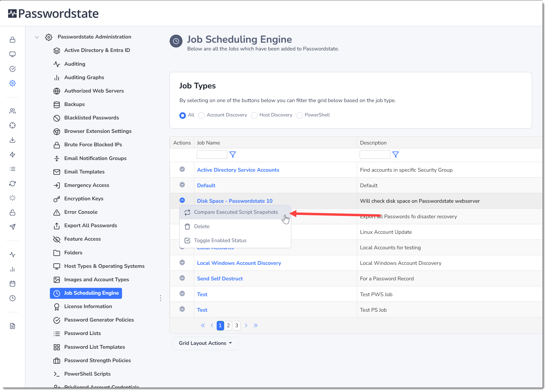Select the All job type radio button
547x392 pixels.
pyautogui.click(x=183, y=115)
